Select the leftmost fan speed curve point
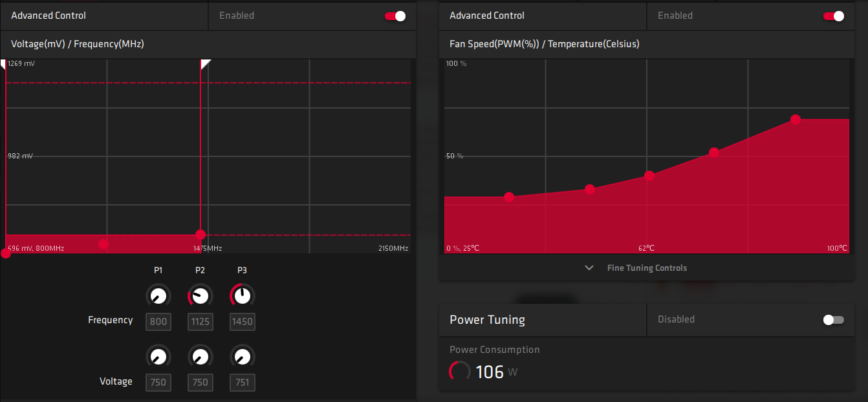868x402 pixels. click(x=510, y=197)
